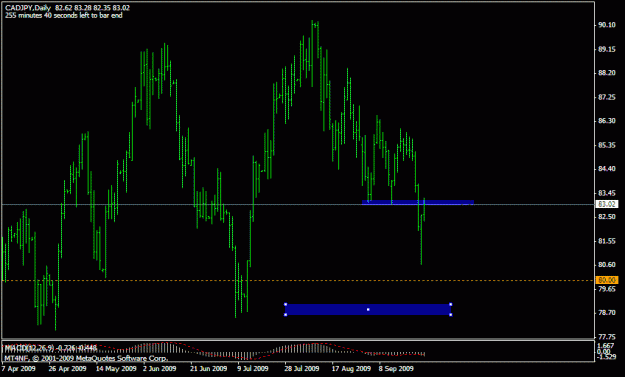Click the MACD indicator label in subwindow
Image resolution: width=625 pixels, height=377 pixels.
tap(51, 348)
